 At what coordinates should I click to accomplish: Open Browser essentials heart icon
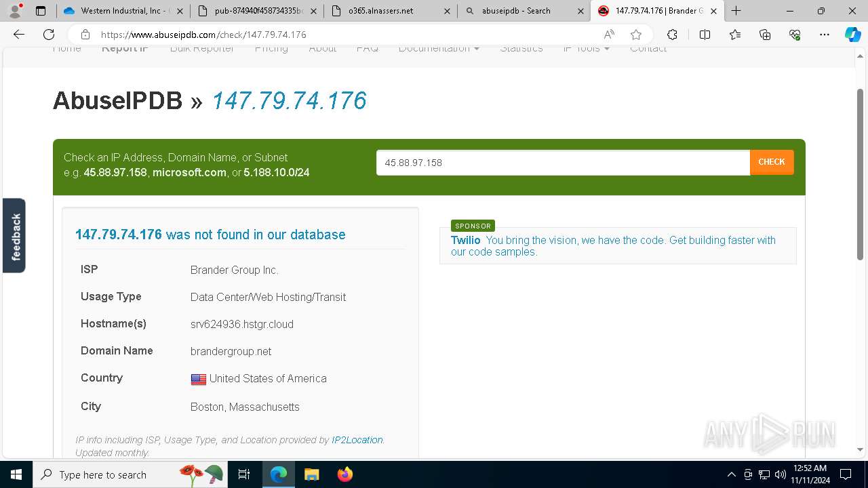pyautogui.click(x=795, y=35)
